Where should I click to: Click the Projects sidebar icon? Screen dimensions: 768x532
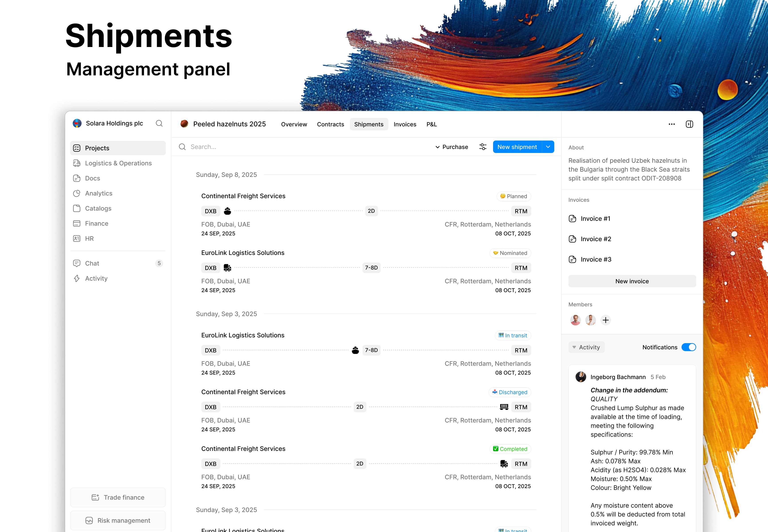pyautogui.click(x=77, y=148)
